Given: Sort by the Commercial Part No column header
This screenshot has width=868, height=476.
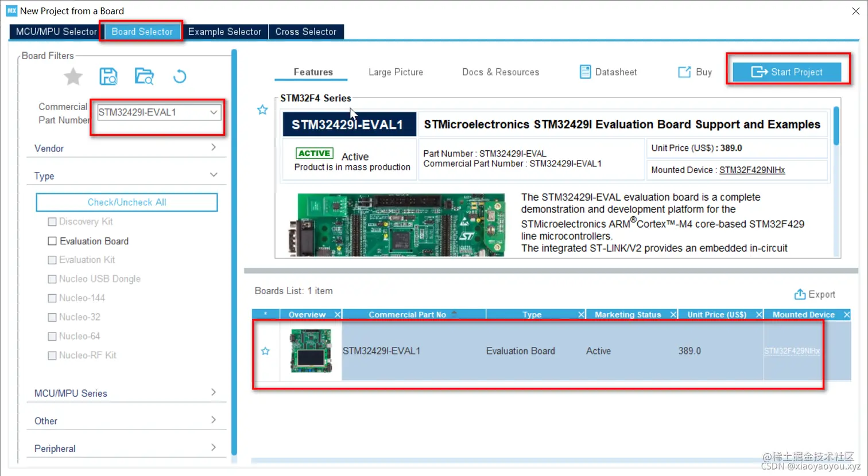Looking at the screenshot, I should pos(407,314).
